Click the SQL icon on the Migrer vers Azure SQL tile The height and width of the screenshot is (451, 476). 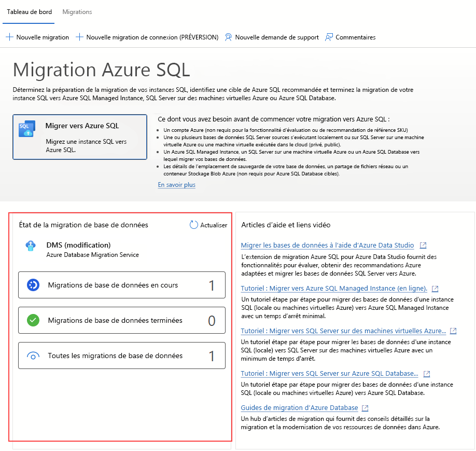click(x=26, y=129)
